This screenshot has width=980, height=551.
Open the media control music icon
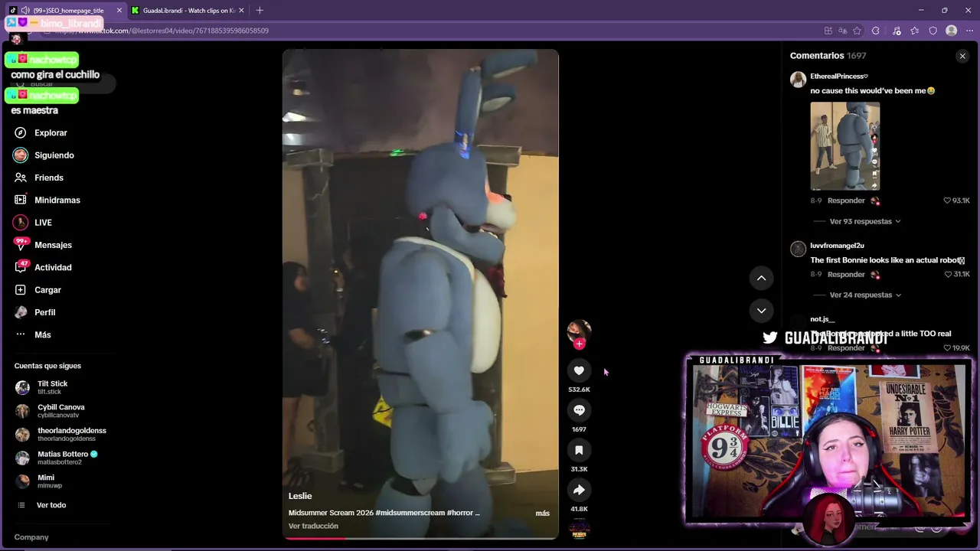tap(895, 31)
